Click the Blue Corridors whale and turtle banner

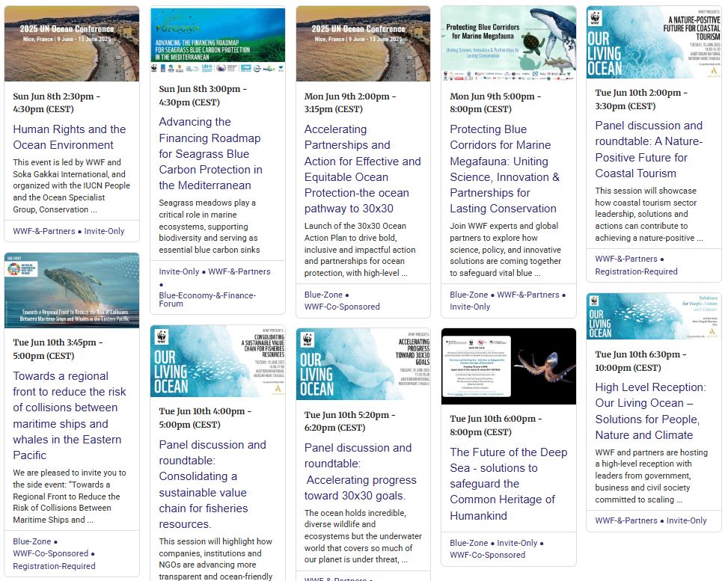pos(508,43)
